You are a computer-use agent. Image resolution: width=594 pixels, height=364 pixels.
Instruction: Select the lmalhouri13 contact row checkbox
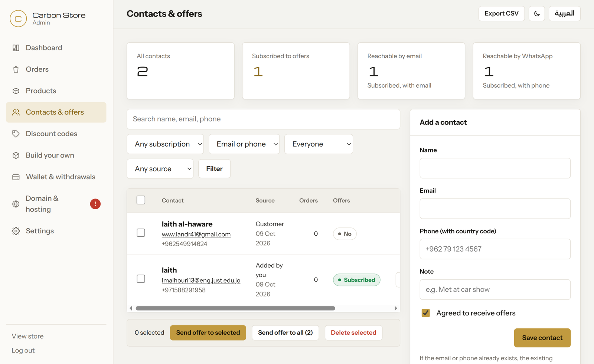[141, 279]
